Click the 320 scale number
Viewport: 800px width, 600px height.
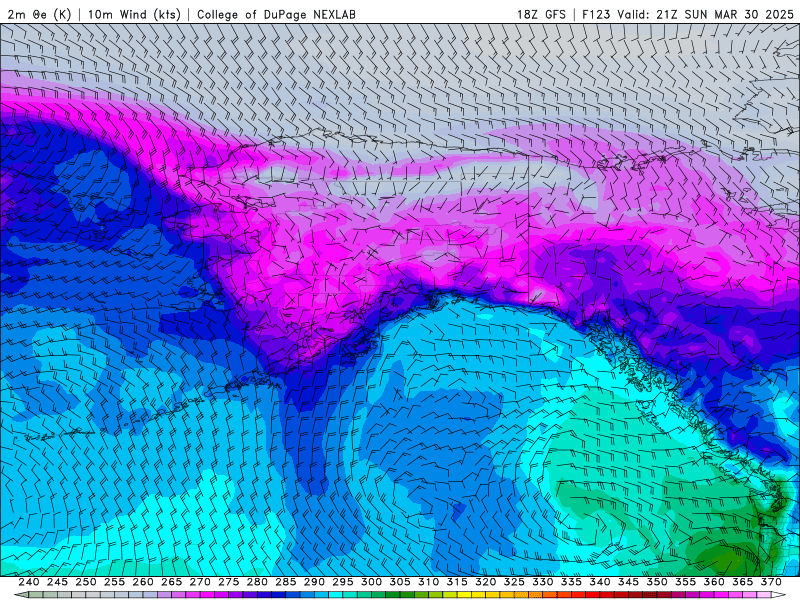486,582
